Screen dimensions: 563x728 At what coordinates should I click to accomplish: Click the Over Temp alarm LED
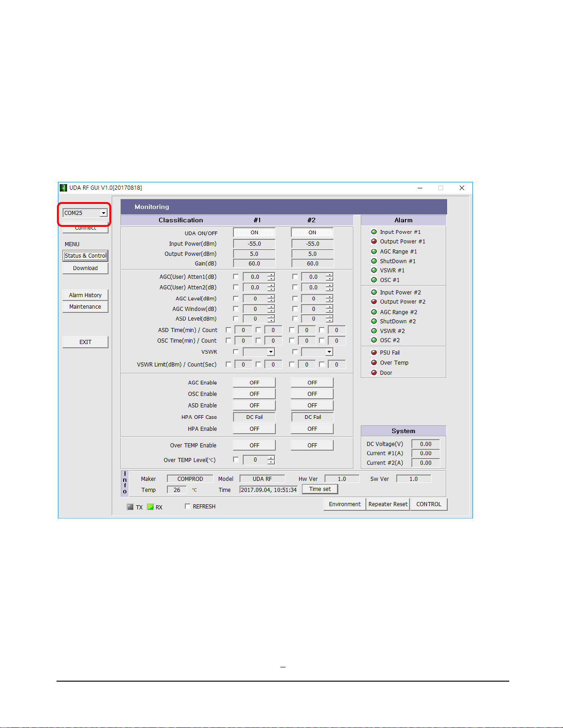(374, 362)
